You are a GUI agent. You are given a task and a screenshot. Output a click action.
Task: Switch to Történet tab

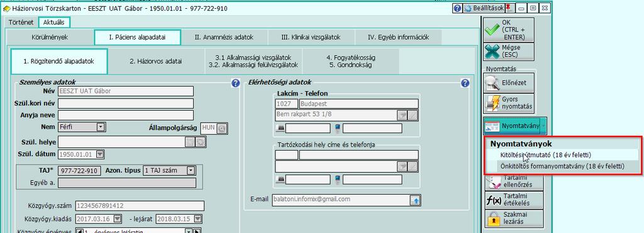[21, 22]
